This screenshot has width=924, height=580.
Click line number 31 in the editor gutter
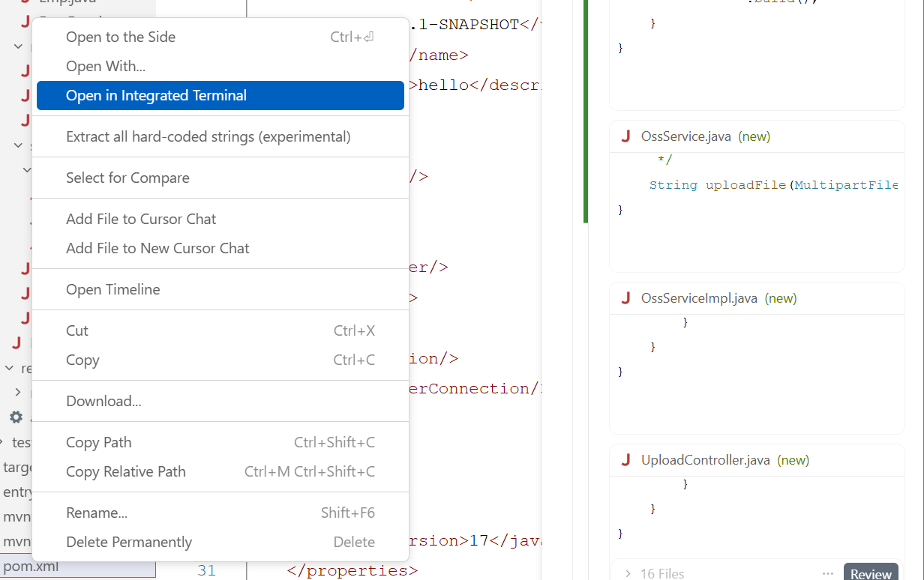click(x=206, y=571)
